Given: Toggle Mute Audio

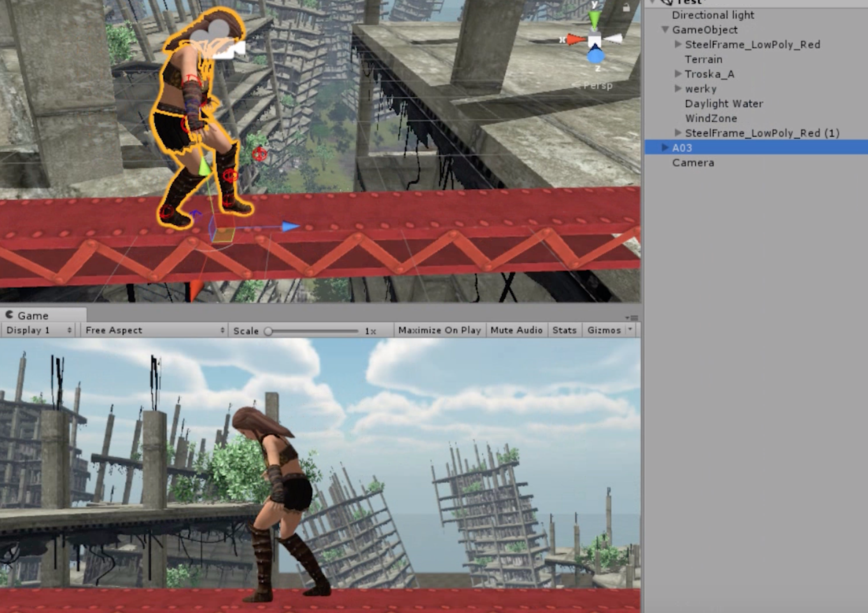Looking at the screenshot, I should [517, 330].
